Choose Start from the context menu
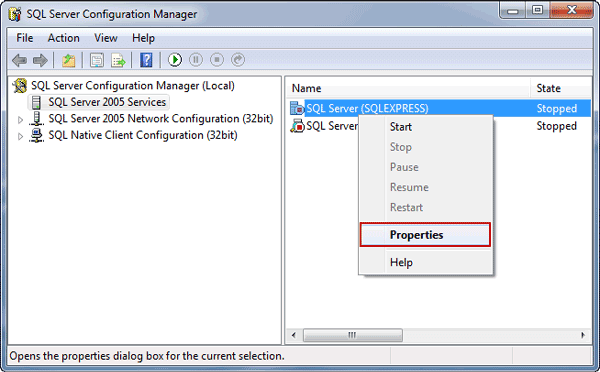600x372 pixels. click(x=426, y=127)
